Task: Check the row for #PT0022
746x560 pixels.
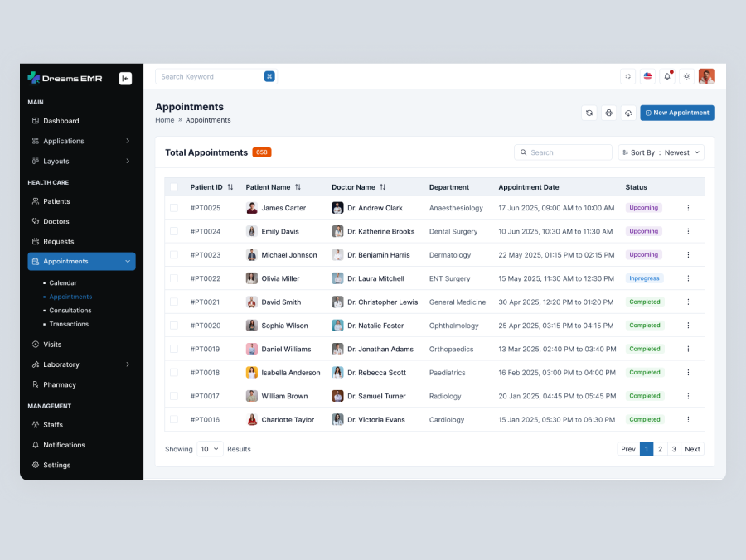Action: (x=174, y=278)
